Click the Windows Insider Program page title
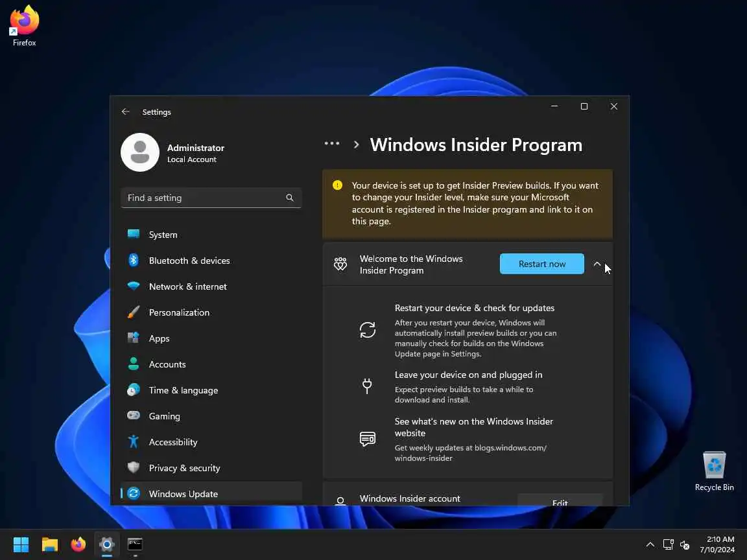 tap(476, 145)
